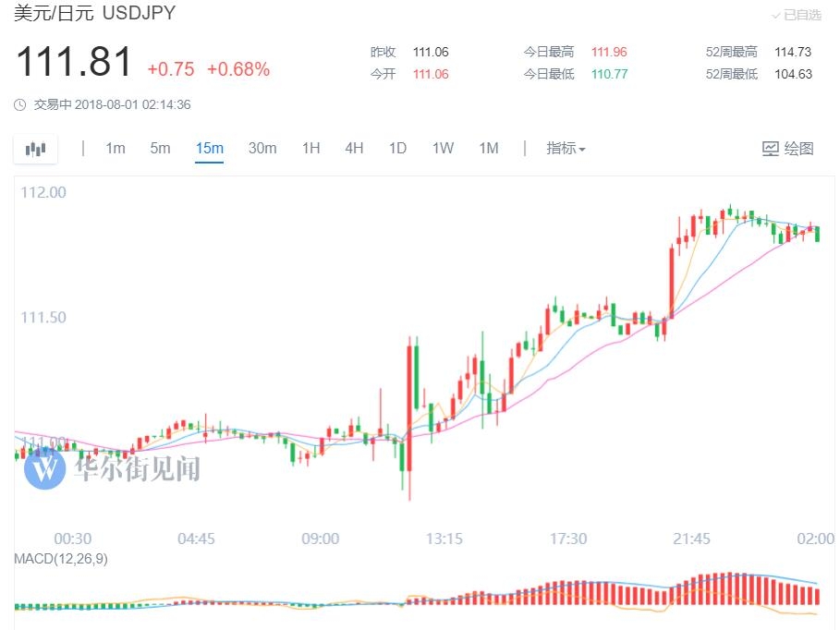Switch chart to 1H interval
Viewport: 840px width, 630px height.
[310, 148]
